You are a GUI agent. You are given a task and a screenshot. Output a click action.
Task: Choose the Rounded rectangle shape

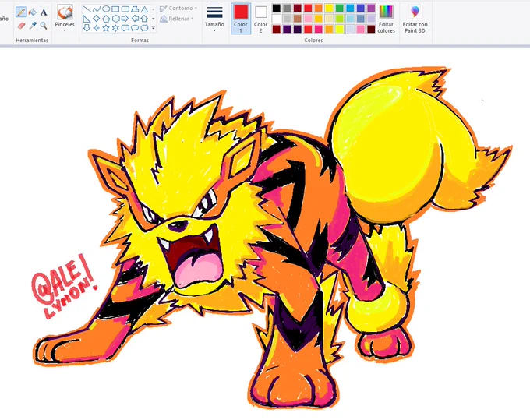click(125, 9)
